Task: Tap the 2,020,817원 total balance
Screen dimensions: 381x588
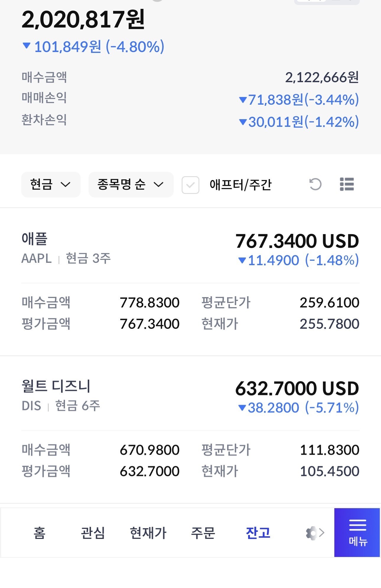Action: (83, 20)
